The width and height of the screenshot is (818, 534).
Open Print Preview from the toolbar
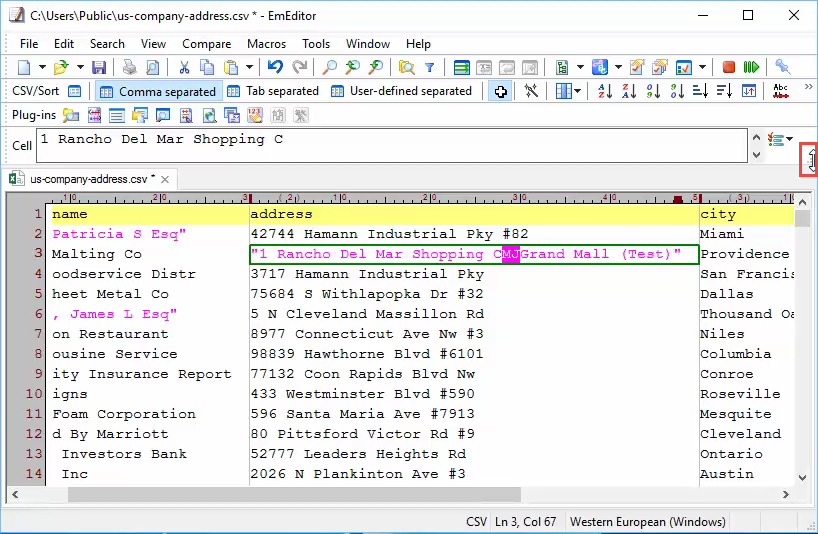152,67
